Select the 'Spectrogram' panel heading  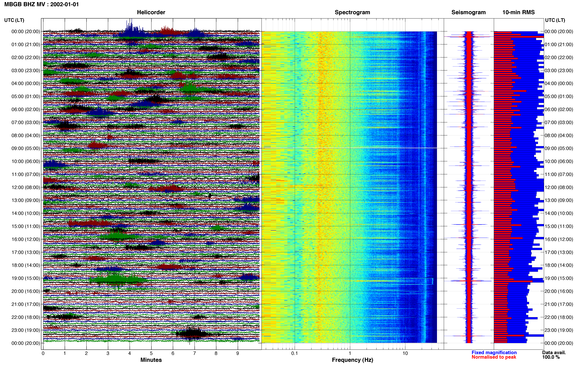coord(352,12)
